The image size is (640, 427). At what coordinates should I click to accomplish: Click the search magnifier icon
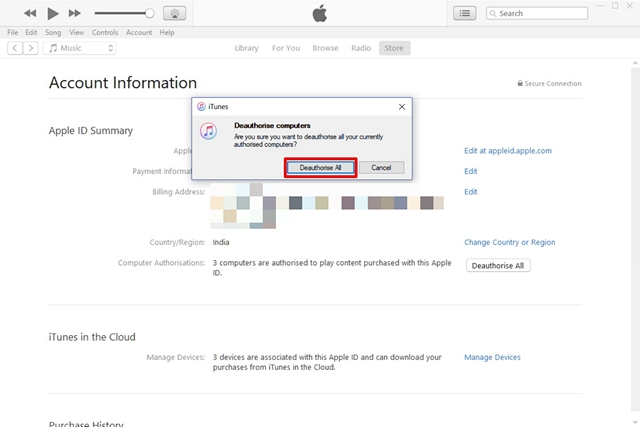(x=493, y=13)
